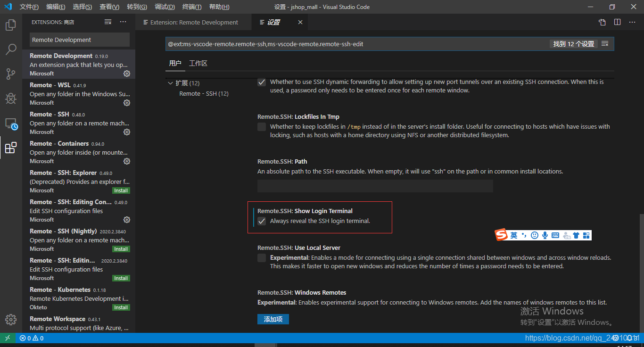Click extensions search box 'Remote Development'

(80, 40)
